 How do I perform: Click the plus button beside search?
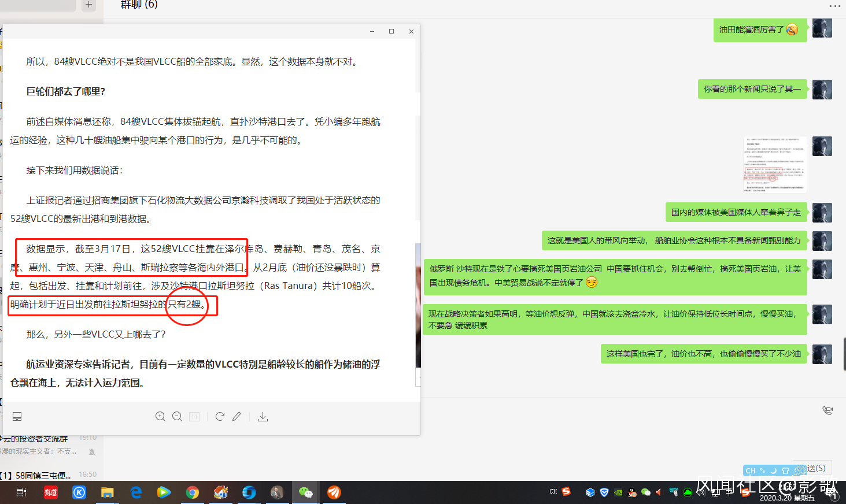tap(88, 5)
